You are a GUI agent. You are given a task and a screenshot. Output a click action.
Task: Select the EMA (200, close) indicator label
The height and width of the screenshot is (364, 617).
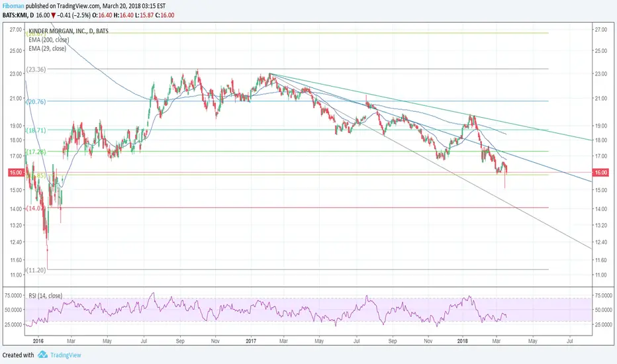tap(49, 40)
